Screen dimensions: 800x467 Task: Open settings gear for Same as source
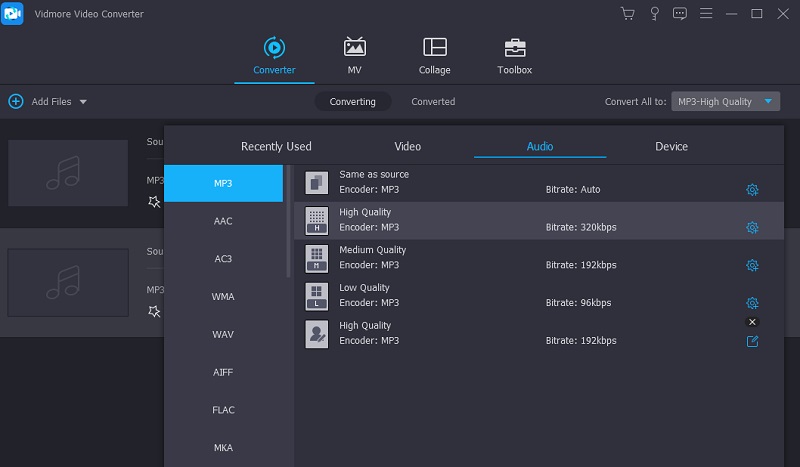tap(752, 189)
